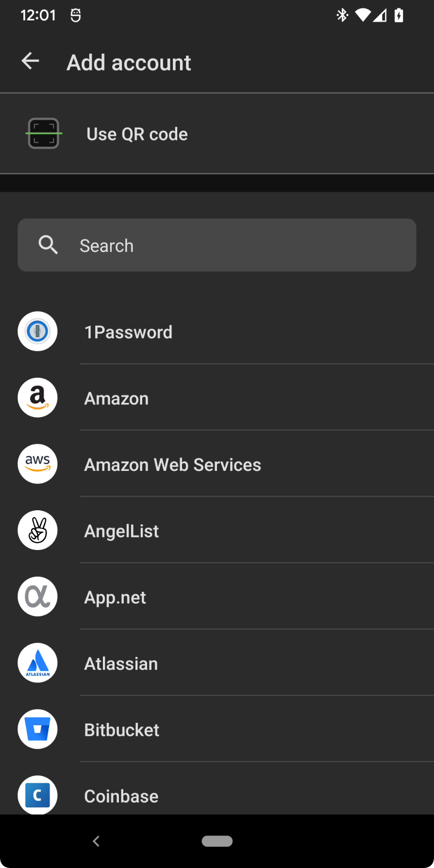Image resolution: width=434 pixels, height=868 pixels.
Task: Tap the QR code scanner icon
Action: (x=44, y=134)
